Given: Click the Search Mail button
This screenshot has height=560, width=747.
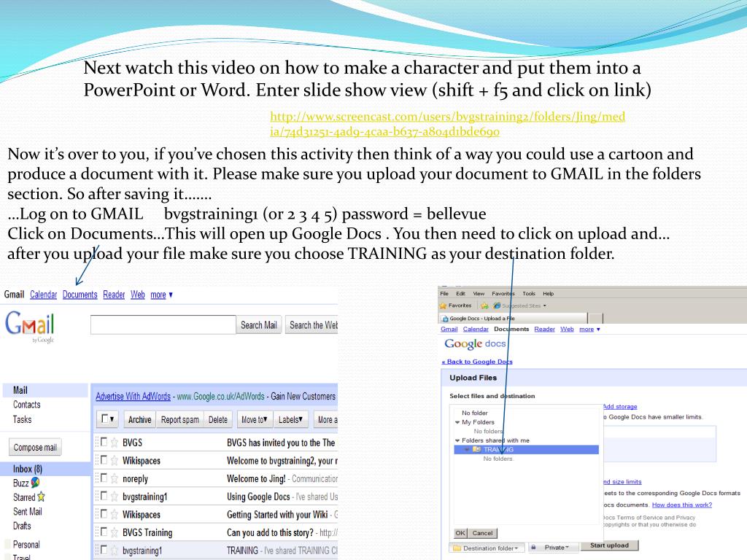Looking at the screenshot, I should 259,324.
